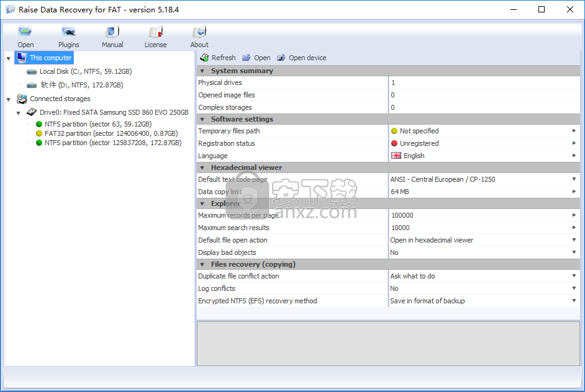The image size is (585, 392).
Task: Click the Open toolbar icon
Action: pos(25,32)
